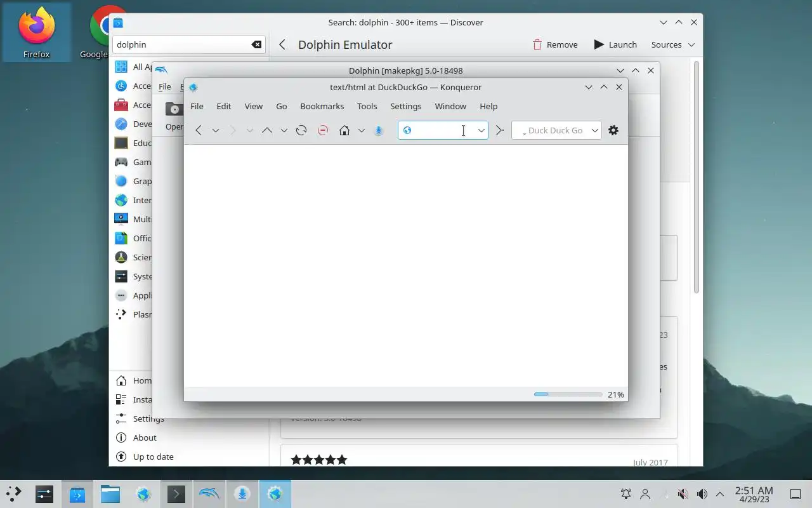
Task: Stop page loading with red stop icon
Action: pos(323,130)
